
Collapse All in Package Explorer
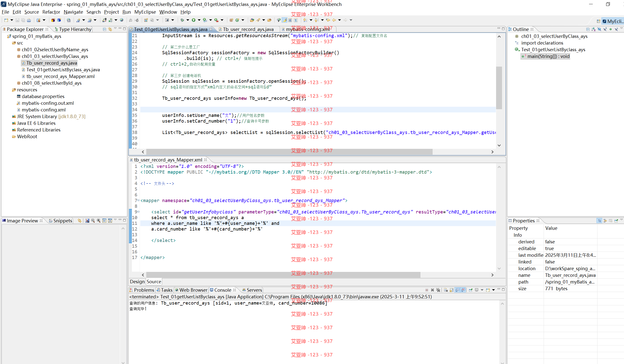(104, 29)
